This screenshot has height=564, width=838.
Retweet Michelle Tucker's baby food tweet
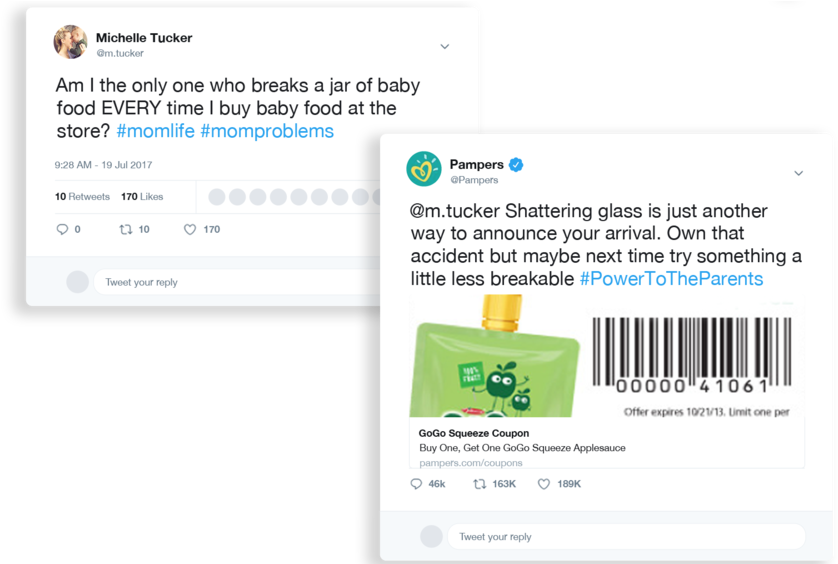(x=125, y=229)
